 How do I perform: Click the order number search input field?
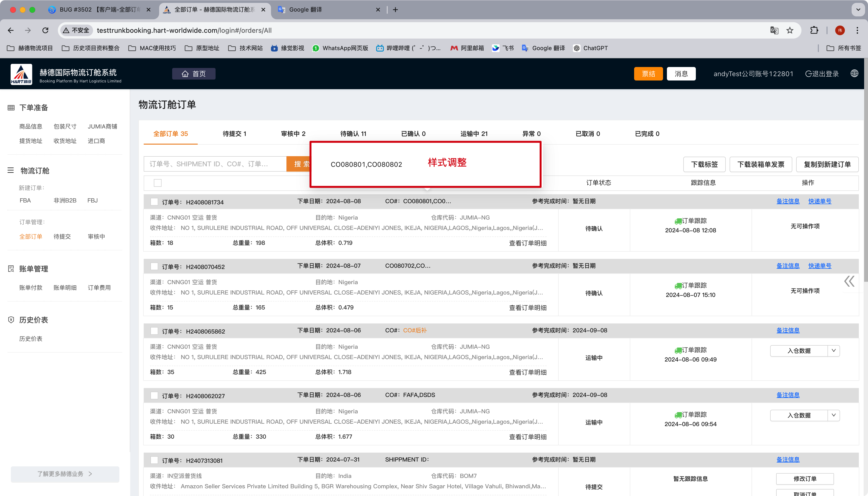[x=215, y=164]
